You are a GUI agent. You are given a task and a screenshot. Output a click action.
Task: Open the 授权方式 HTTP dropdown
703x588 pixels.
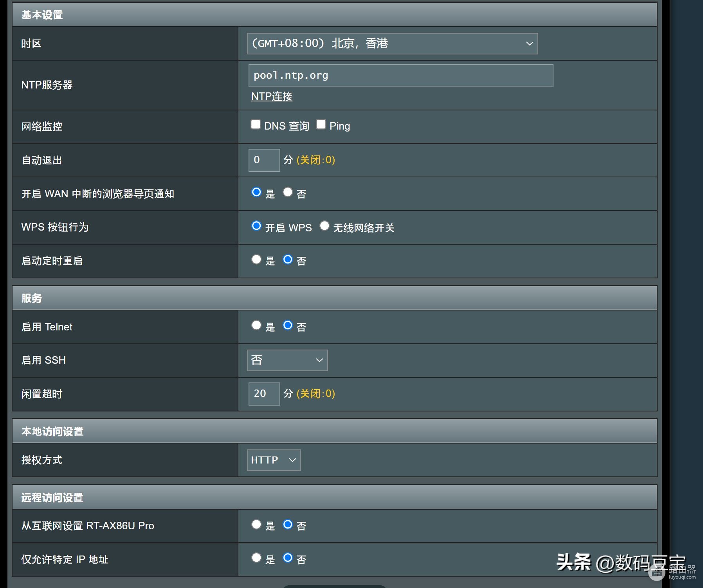point(274,460)
